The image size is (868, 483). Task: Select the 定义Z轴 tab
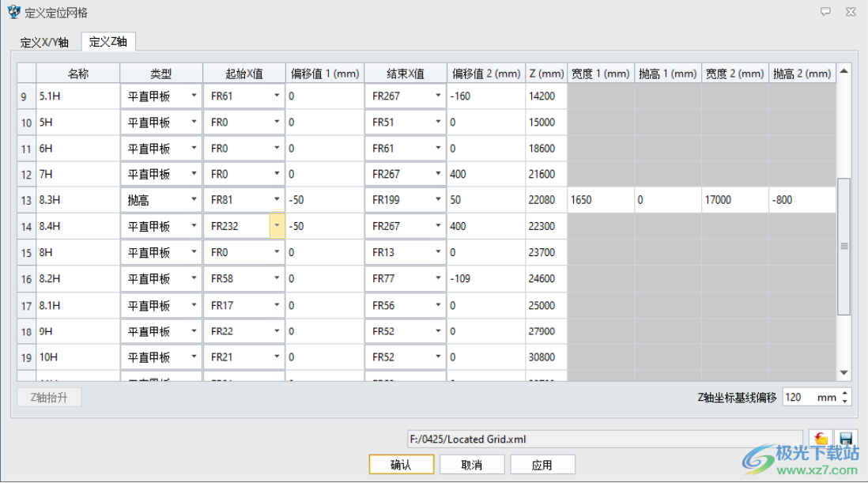coord(108,41)
